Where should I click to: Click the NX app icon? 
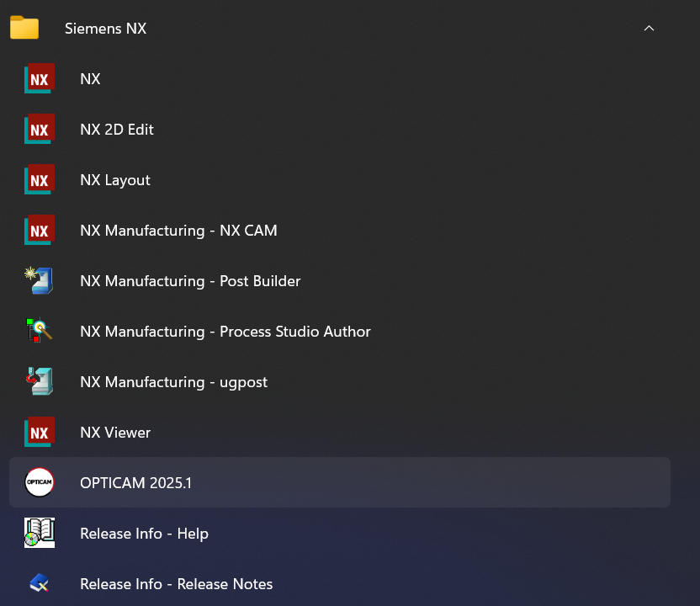(x=40, y=78)
